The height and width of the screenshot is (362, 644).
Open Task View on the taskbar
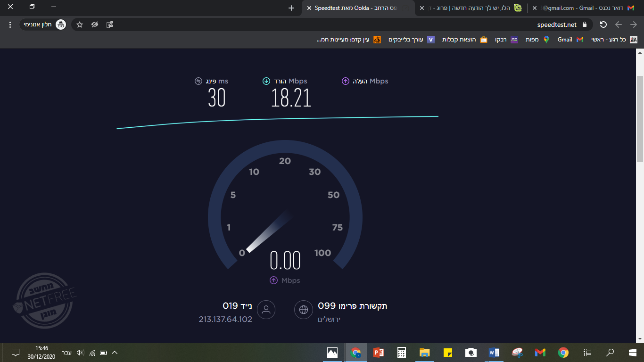pyautogui.click(x=587, y=352)
